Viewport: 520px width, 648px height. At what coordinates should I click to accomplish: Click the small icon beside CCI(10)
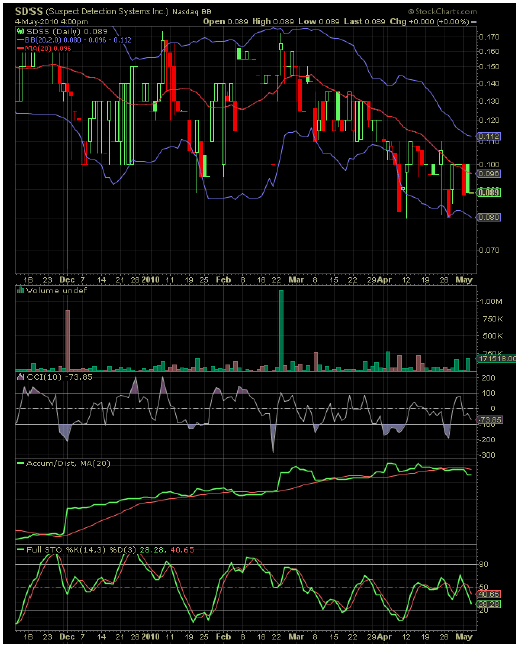click(20, 377)
